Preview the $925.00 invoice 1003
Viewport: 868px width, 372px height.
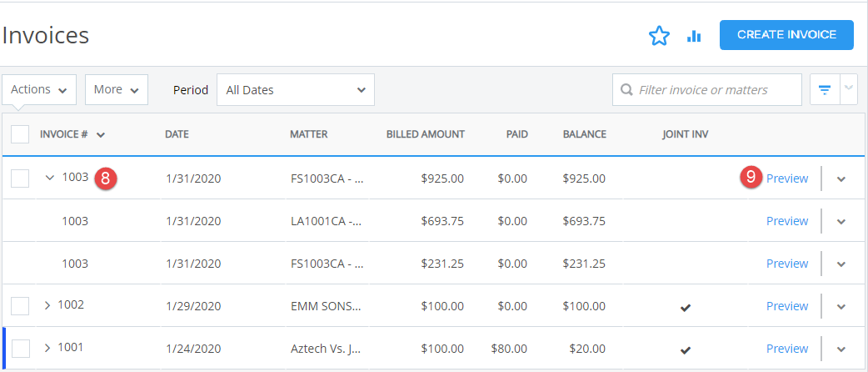(x=787, y=178)
